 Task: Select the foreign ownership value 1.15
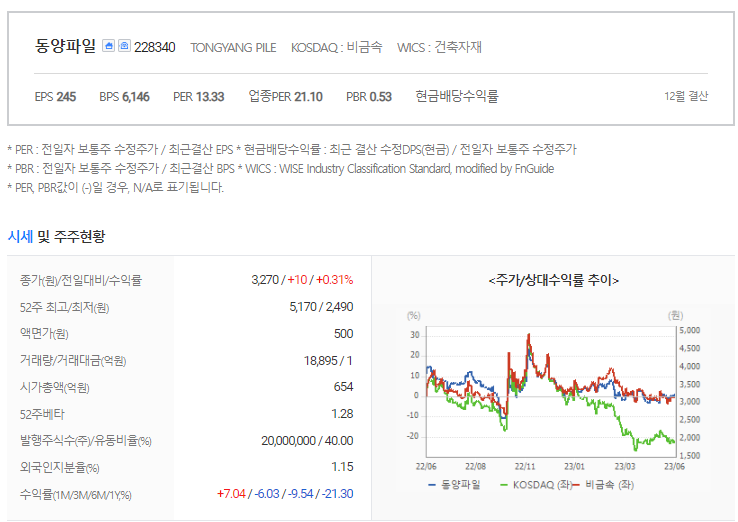point(342,467)
